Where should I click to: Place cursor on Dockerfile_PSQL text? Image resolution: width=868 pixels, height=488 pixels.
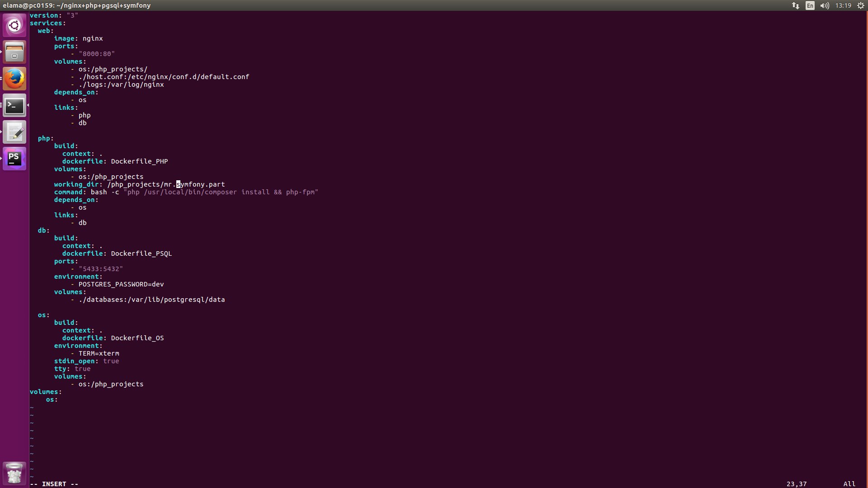[141, 253]
